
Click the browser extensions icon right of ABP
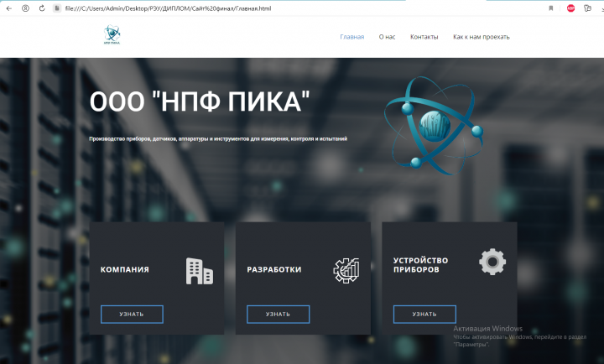pyautogui.click(x=587, y=8)
